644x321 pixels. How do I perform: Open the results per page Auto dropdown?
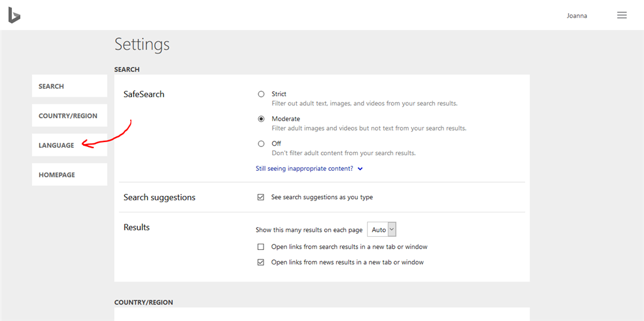382,230
